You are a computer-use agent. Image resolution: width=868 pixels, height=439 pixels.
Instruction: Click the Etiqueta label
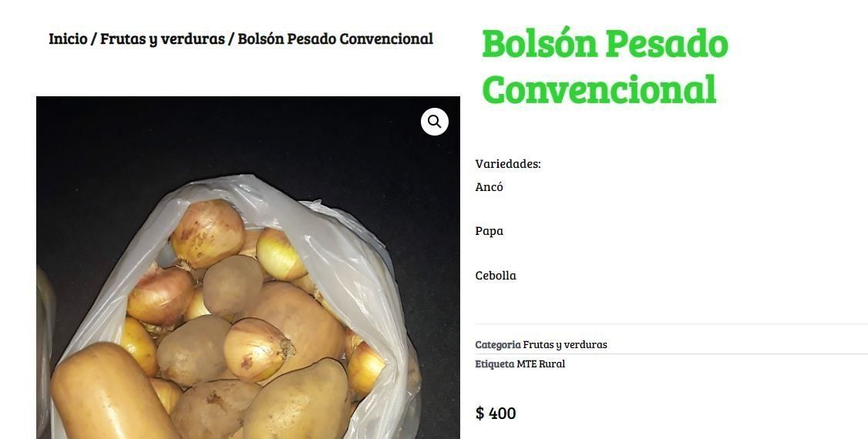point(495,364)
